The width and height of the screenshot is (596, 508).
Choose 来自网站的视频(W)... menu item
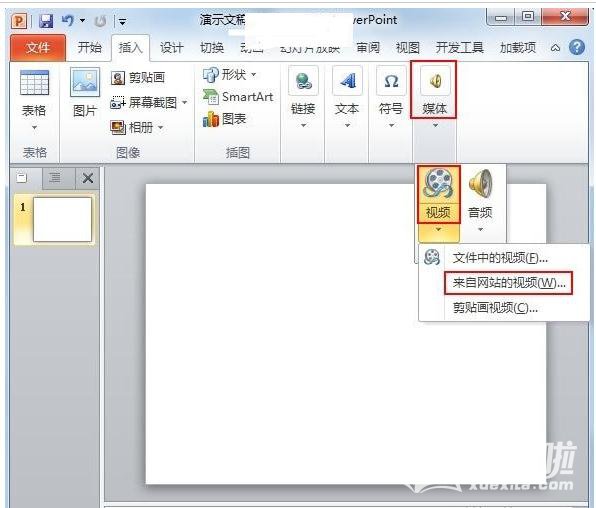click(509, 283)
